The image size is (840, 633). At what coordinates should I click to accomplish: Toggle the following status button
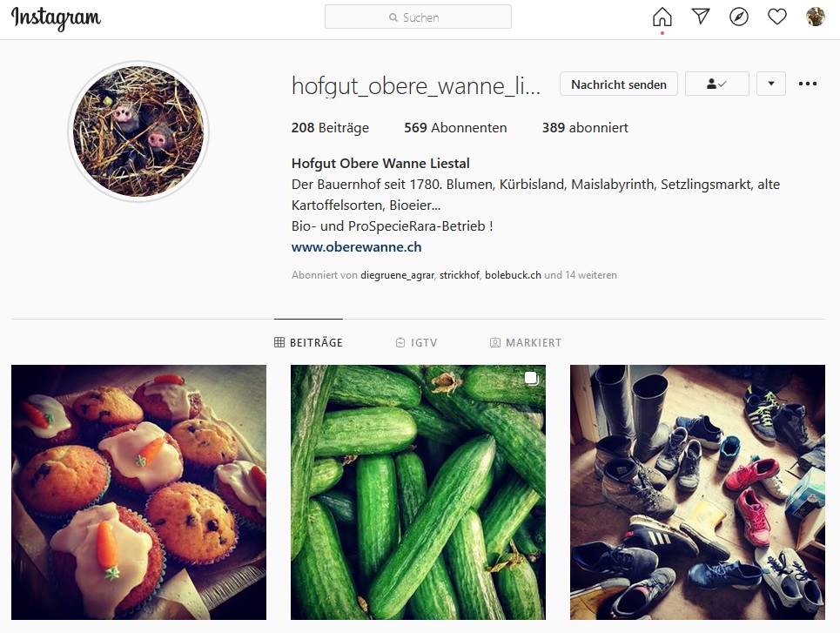716,84
